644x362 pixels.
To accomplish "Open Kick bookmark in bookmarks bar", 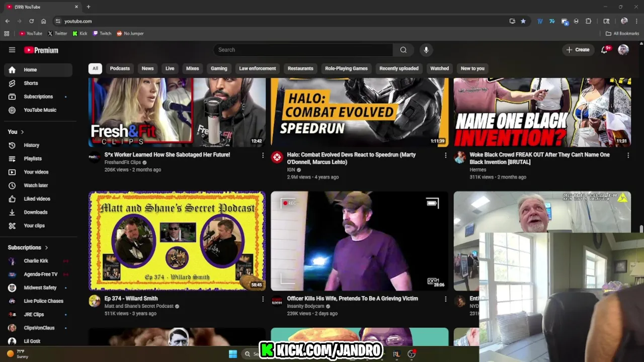I will click(x=80, y=33).
